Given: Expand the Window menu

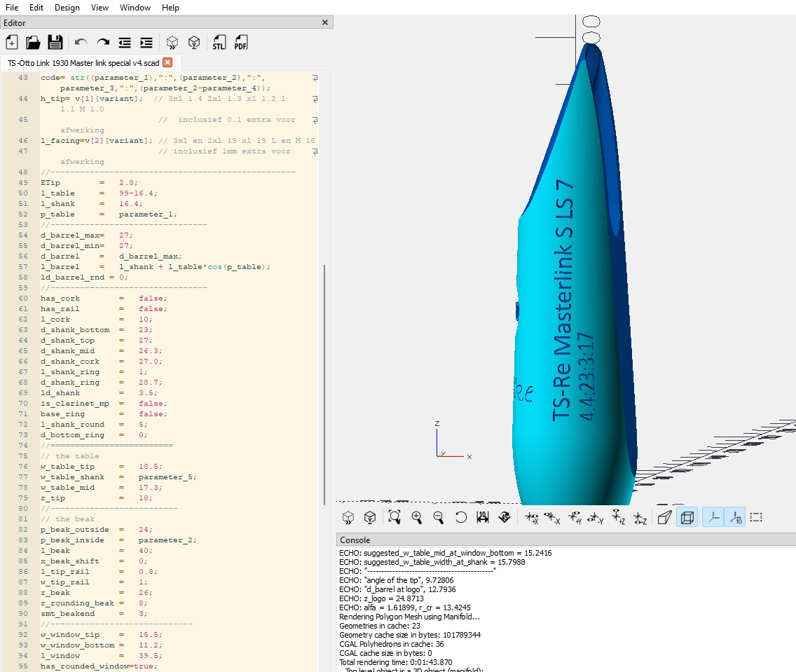Looking at the screenshot, I should click(135, 8).
